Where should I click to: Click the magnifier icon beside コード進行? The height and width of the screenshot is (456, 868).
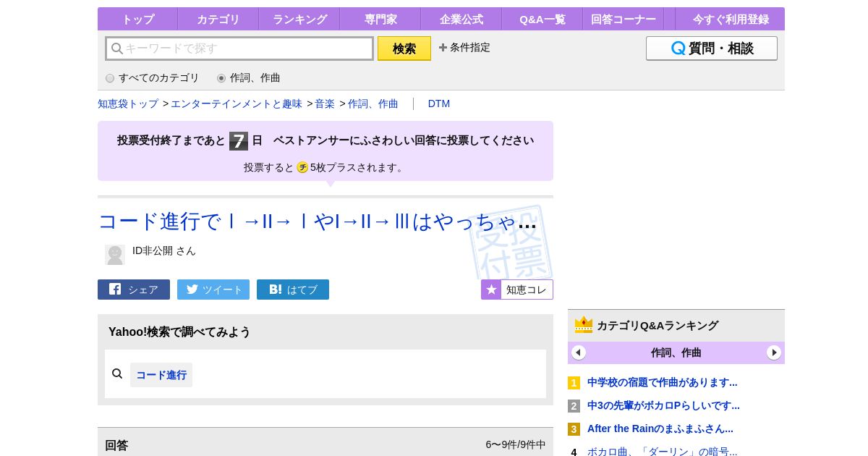tap(117, 374)
